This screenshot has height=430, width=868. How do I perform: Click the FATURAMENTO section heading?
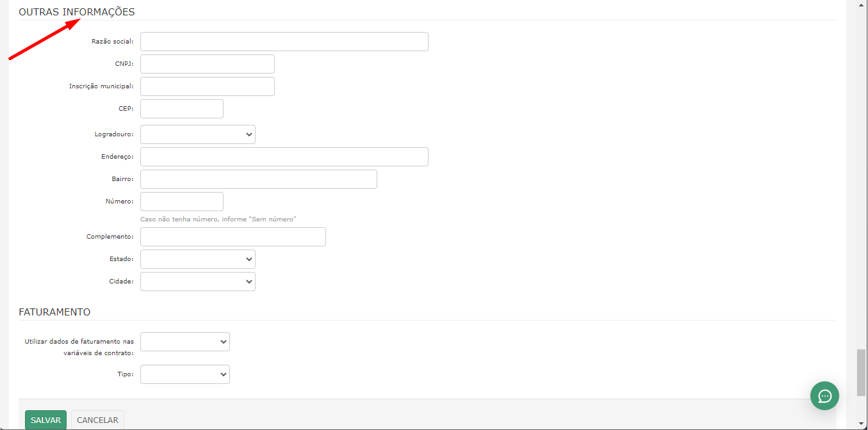pyautogui.click(x=54, y=312)
